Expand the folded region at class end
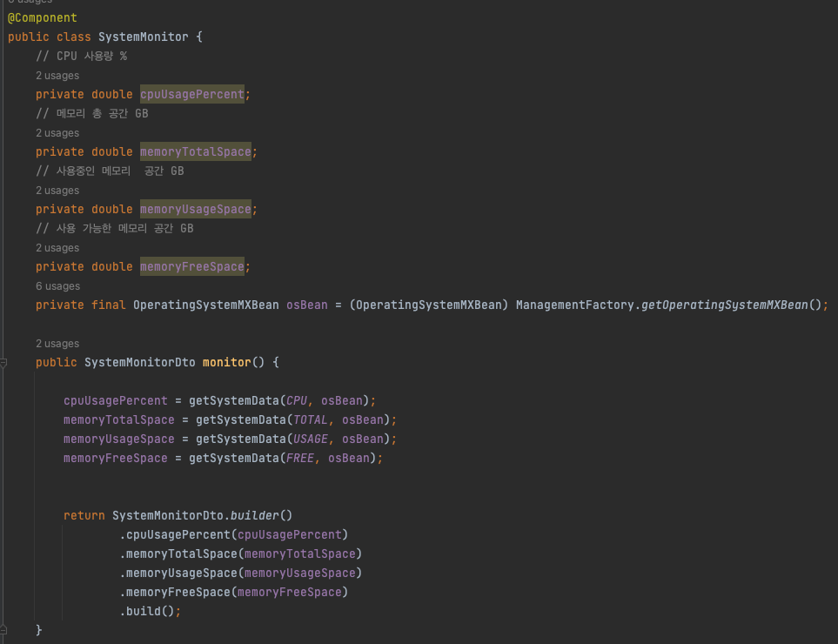The image size is (838, 644). coord(5,629)
